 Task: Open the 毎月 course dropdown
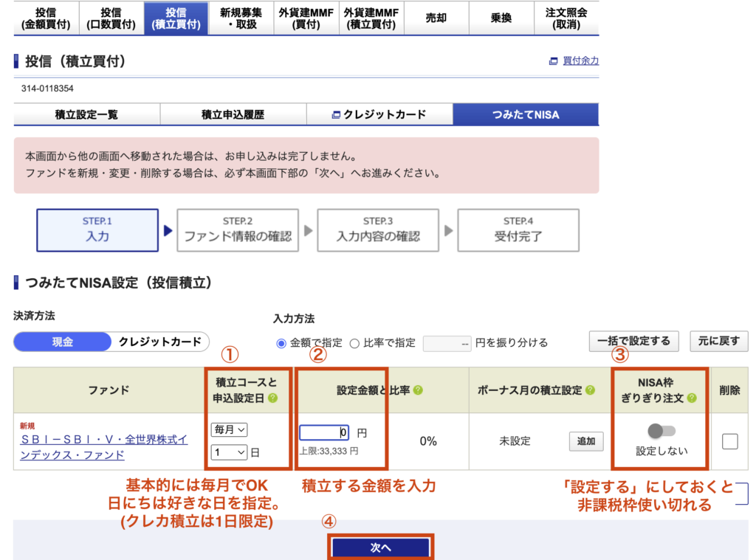[x=228, y=429]
